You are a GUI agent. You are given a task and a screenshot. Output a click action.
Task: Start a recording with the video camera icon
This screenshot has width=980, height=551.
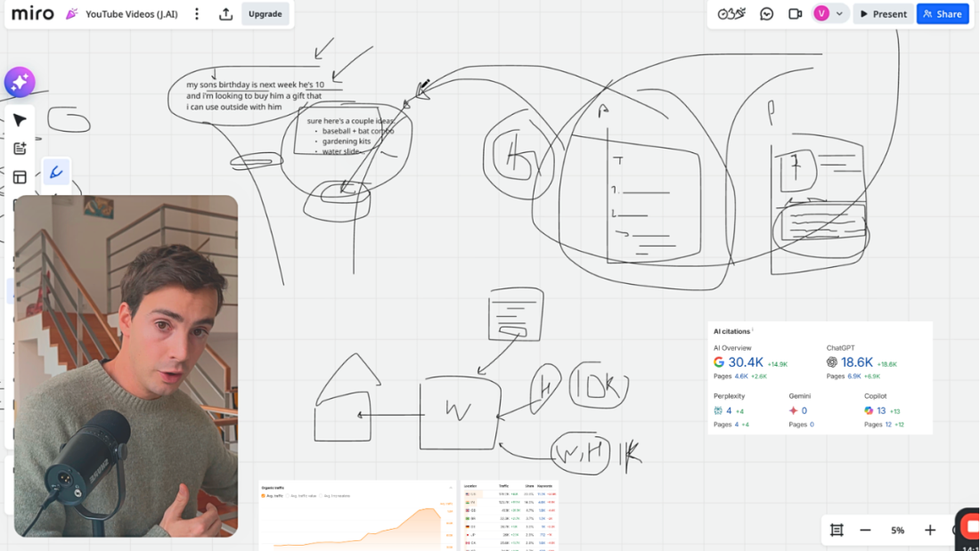(795, 13)
